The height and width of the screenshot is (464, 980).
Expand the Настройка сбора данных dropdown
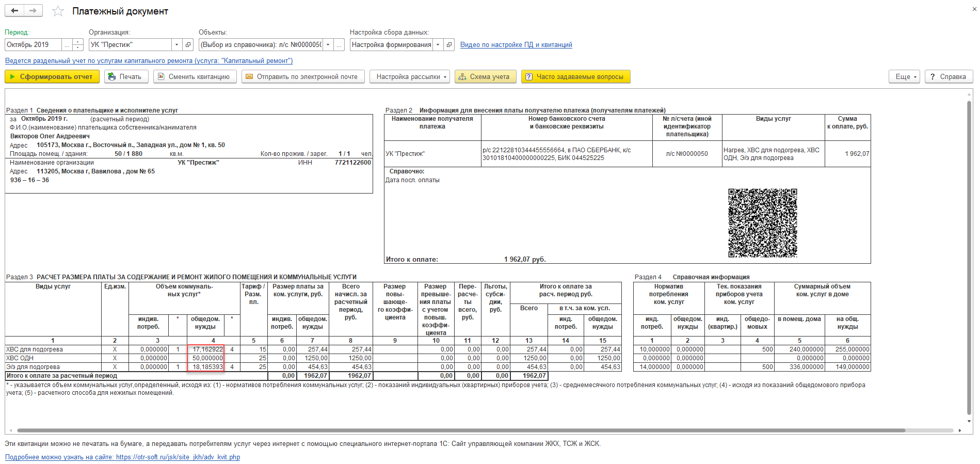pyautogui.click(x=438, y=45)
